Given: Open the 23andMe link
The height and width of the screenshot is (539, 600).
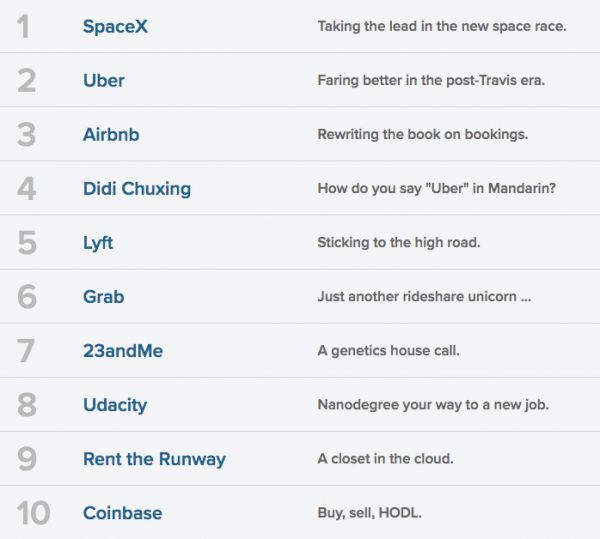Looking at the screenshot, I should pos(123,350).
